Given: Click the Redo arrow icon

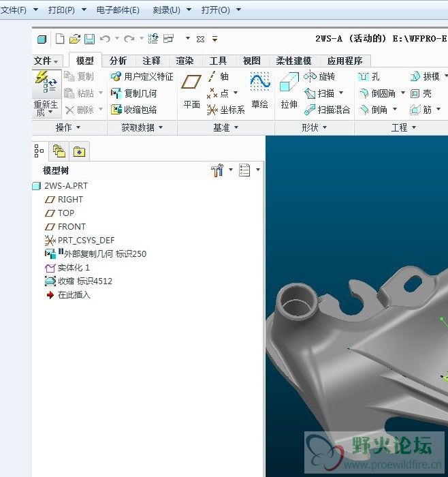Looking at the screenshot, I should click(129, 39).
